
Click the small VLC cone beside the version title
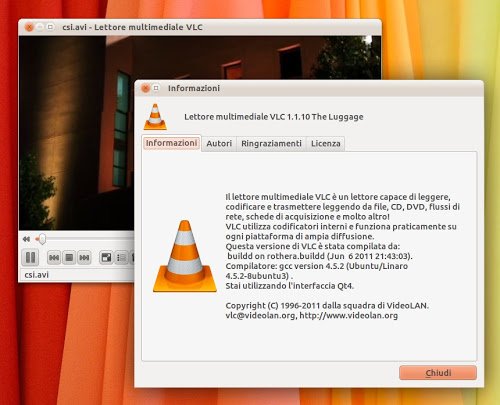pos(155,117)
